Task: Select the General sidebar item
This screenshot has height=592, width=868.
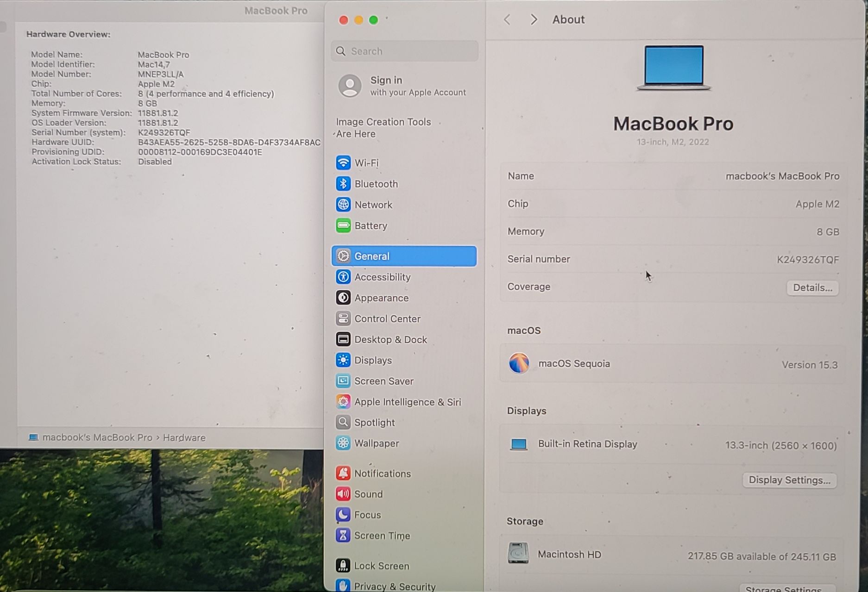Action: (x=404, y=256)
